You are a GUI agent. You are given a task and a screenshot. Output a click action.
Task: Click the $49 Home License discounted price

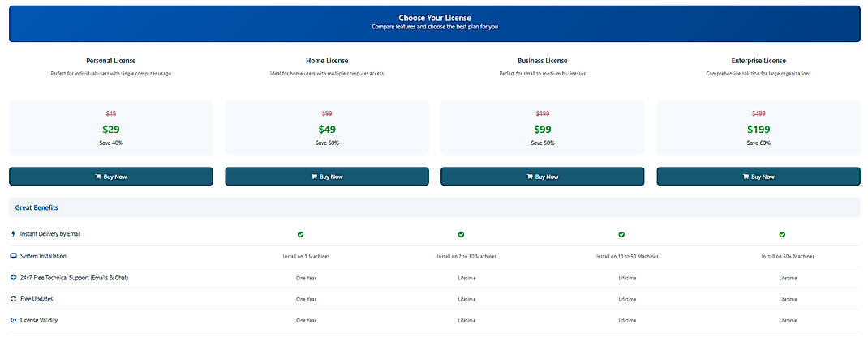327,130
